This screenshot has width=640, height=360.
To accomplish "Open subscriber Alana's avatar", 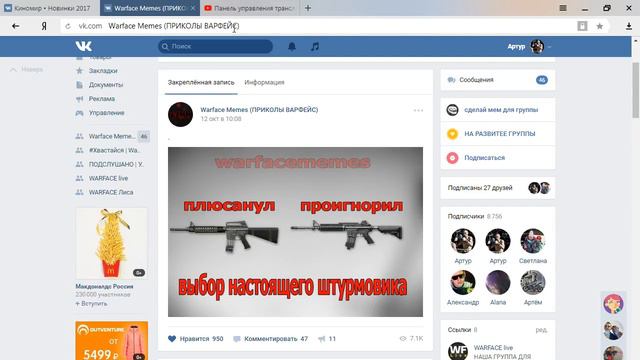I will tap(498, 282).
